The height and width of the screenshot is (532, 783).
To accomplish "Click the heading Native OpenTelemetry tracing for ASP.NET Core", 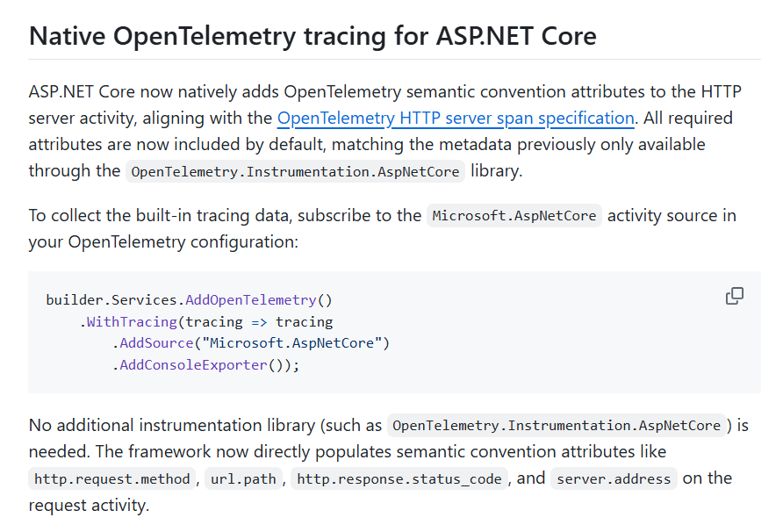I will click(312, 36).
